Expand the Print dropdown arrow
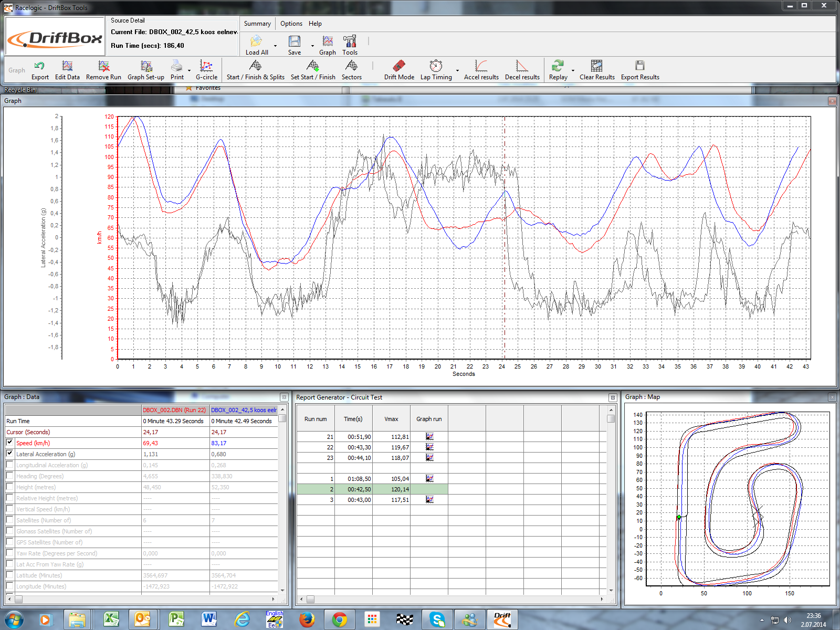This screenshot has width=840, height=630. point(189,70)
